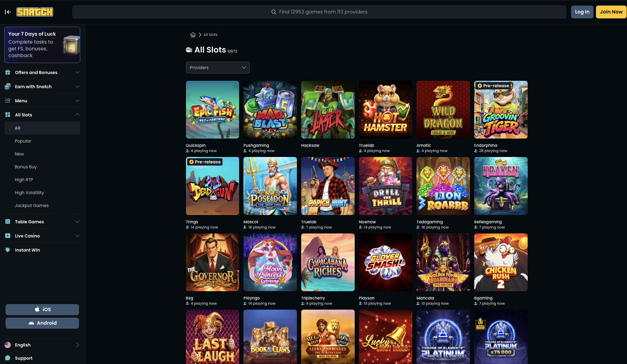Select the Jackpot Games category

(32, 205)
